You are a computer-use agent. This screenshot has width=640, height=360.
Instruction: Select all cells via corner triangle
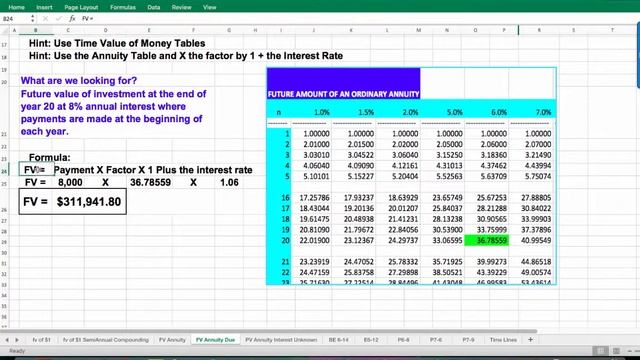(5, 30)
